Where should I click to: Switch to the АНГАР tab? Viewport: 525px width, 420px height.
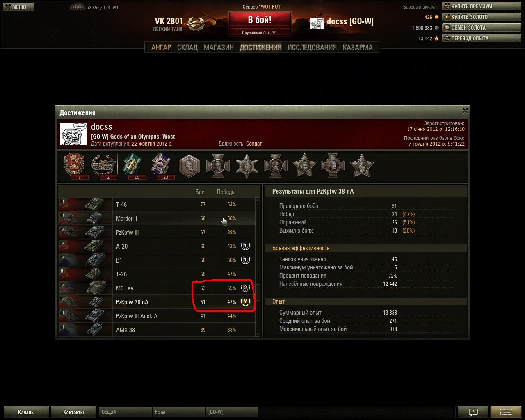point(161,47)
